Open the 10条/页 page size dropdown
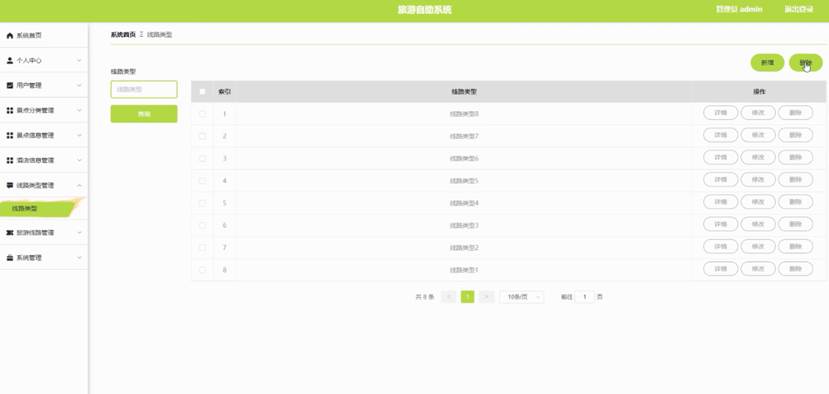The image size is (829, 394). tap(521, 297)
